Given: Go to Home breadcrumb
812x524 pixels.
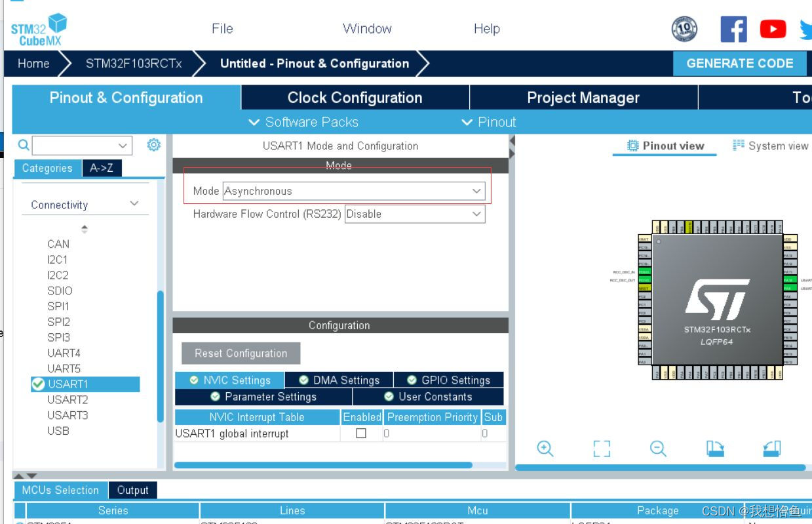Looking at the screenshot, I should pos(33,64).
